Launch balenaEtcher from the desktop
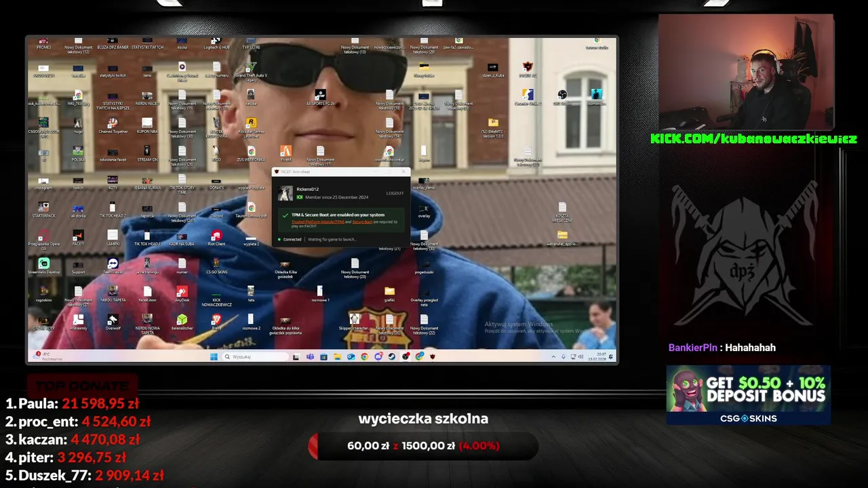This screenshot has height=488, width=868. 182,322
